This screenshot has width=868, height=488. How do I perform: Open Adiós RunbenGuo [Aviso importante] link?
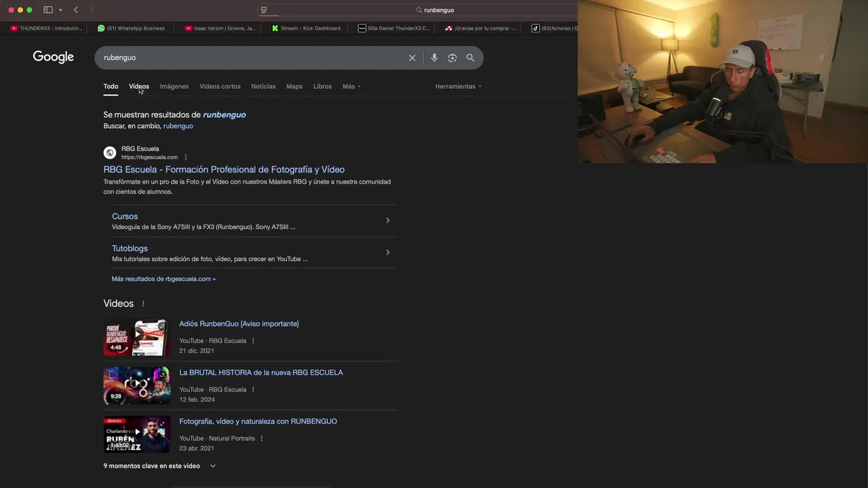(239, 324)
